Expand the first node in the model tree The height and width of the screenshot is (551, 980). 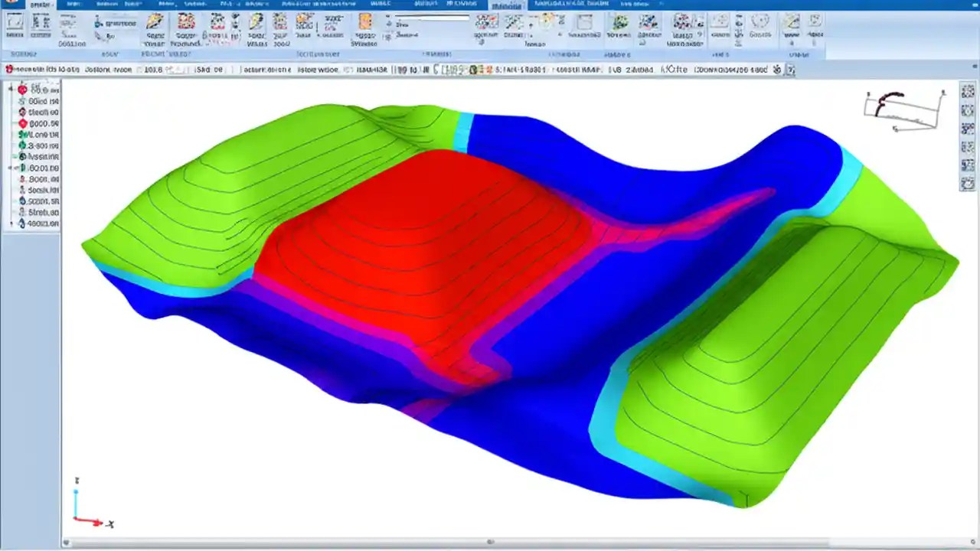click(10, 90)
